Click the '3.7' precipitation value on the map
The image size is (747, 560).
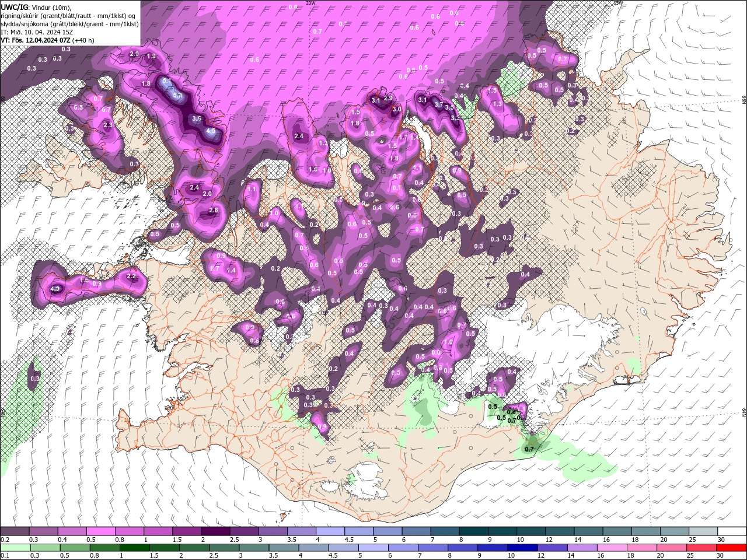[438, 103]
